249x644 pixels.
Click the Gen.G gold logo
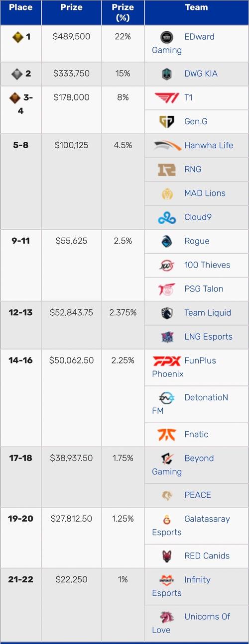click(x=166, y=121)
